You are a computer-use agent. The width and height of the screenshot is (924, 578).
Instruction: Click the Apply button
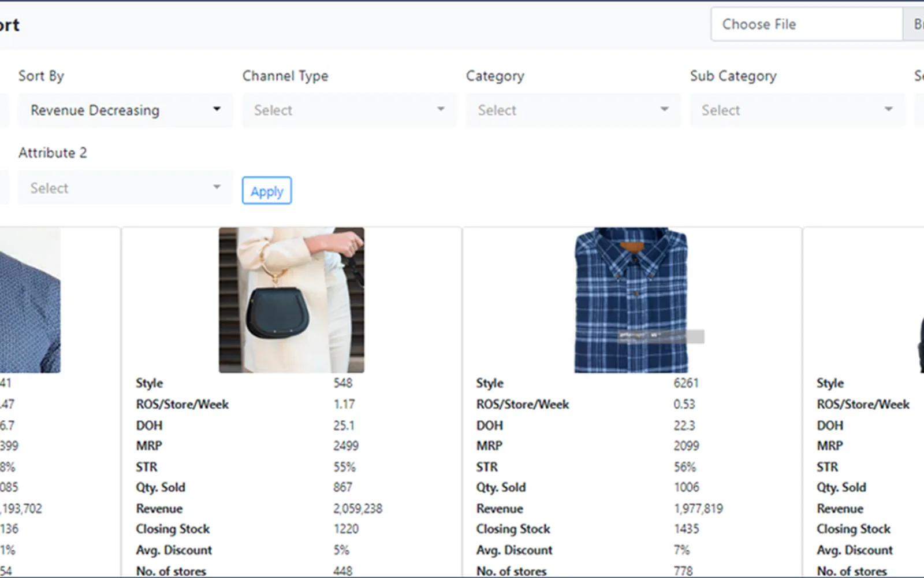(x=267, y=191)
